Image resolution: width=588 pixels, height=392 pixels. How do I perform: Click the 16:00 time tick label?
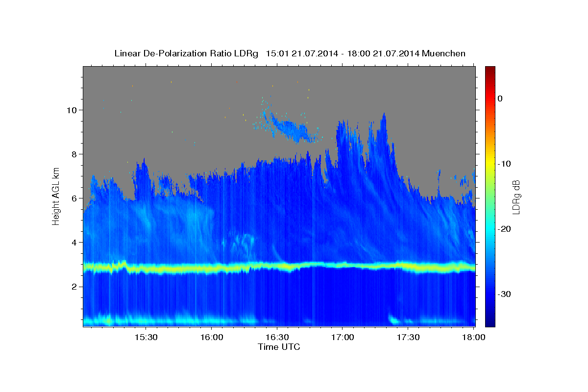tap(212, 338)
